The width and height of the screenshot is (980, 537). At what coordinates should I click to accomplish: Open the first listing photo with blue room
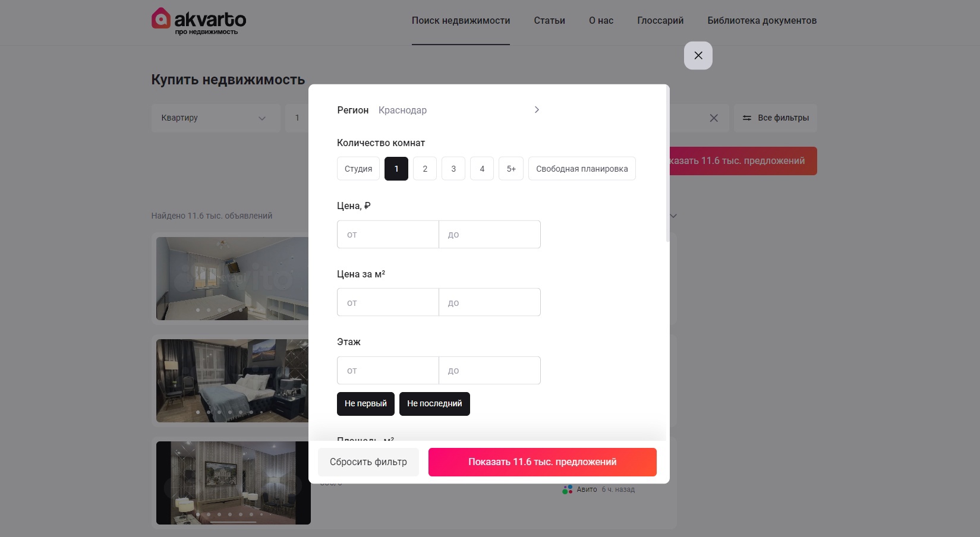pos(232,279)
